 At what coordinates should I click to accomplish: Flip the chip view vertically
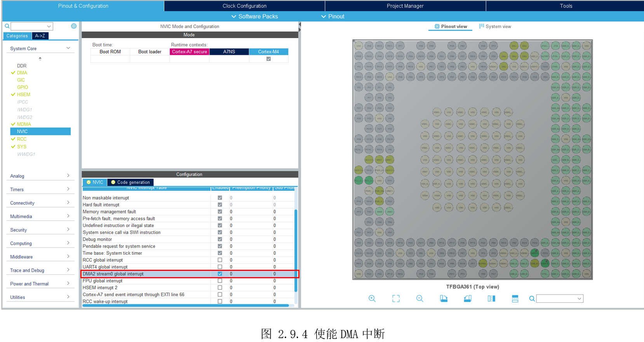[x=515, y=298]
